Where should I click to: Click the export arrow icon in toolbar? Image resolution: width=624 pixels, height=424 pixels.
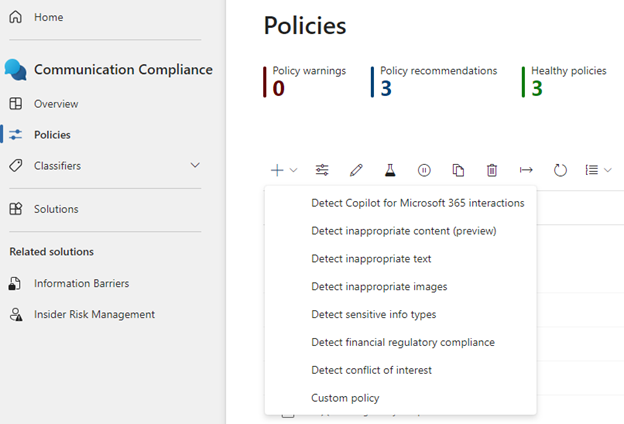click(526, 170)
